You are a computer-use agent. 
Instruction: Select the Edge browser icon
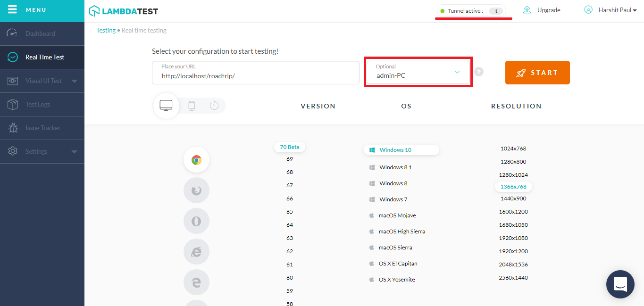[x=196, y=282]
